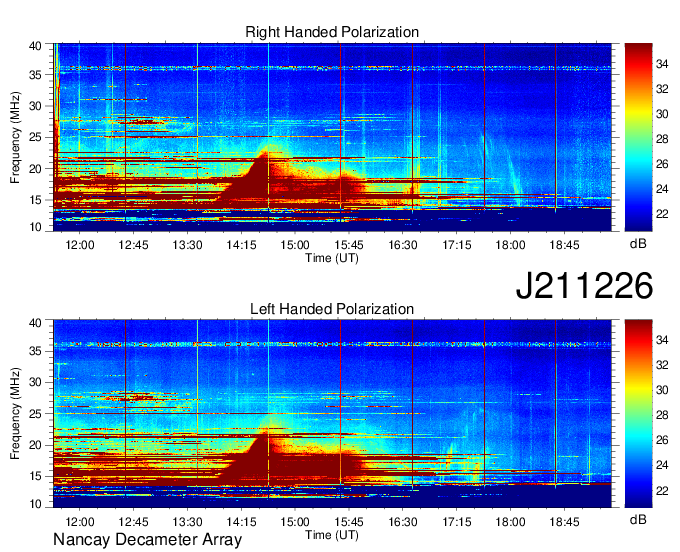
Task: Click the 15:00 time tick on Right Handed plot
Action: click(295, 245)
